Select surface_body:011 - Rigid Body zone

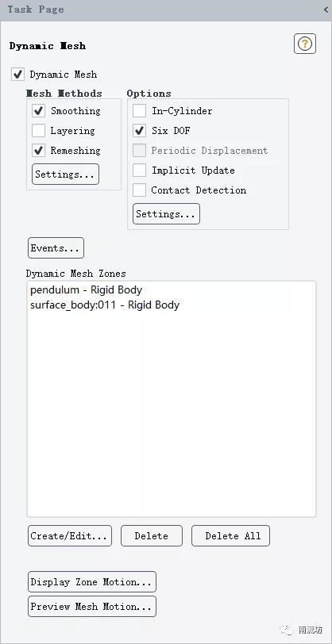105,305
